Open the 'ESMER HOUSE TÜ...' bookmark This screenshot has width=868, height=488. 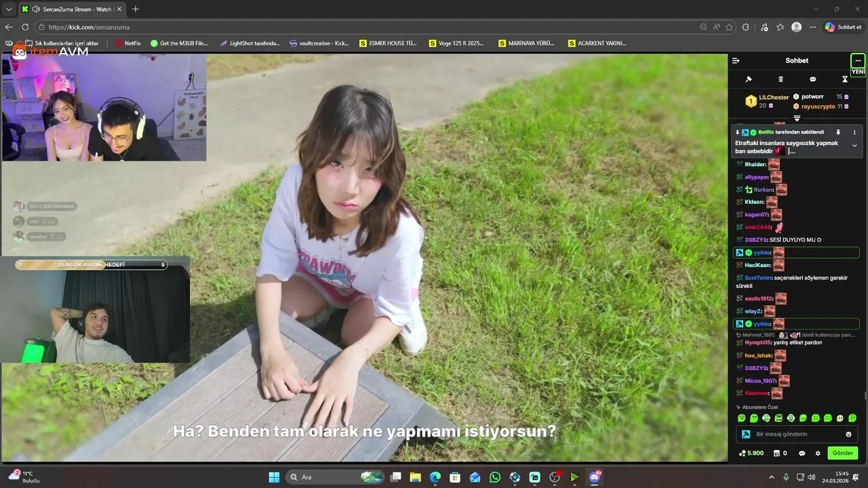click(x=389, y=43)
